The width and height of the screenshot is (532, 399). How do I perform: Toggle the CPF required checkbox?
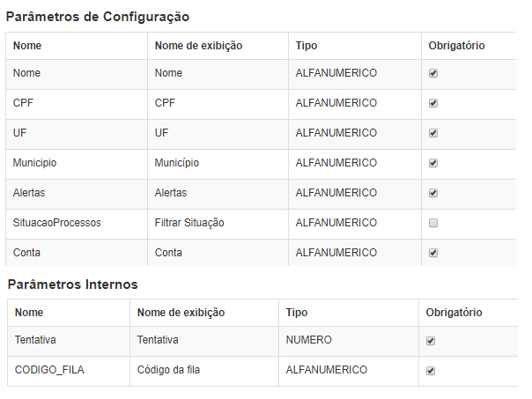point(433,103)
